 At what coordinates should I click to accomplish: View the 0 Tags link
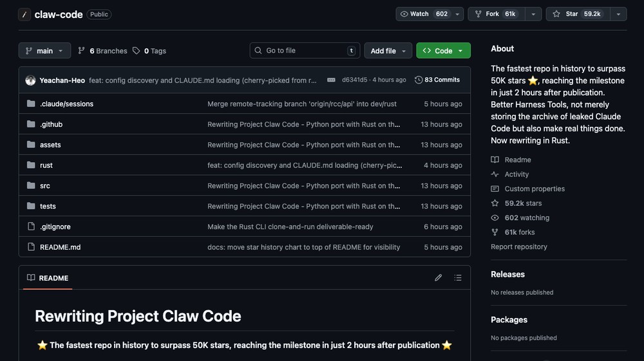pos(149,51)
